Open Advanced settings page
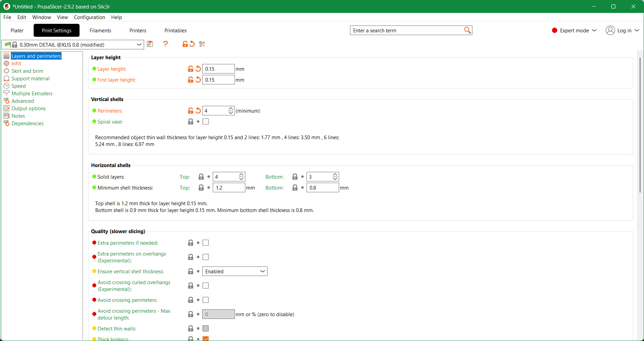Screen dimensions: 644x341 [x=22, y=101]
